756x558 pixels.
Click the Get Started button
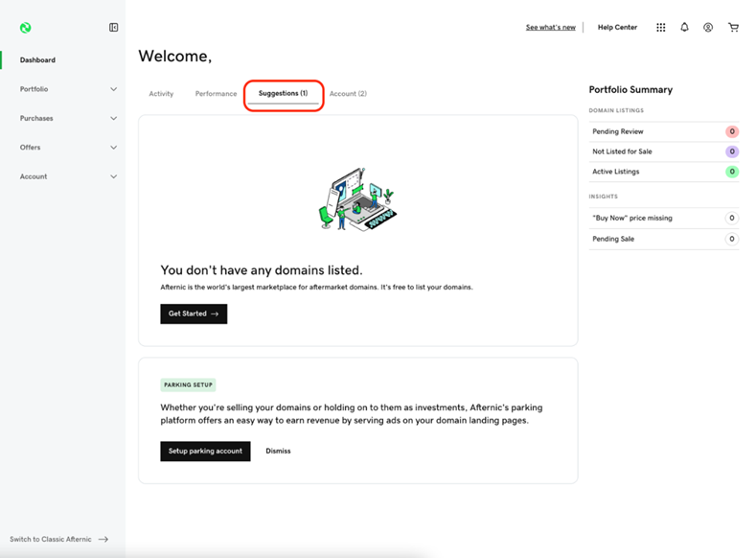click(x=194, y=314)
